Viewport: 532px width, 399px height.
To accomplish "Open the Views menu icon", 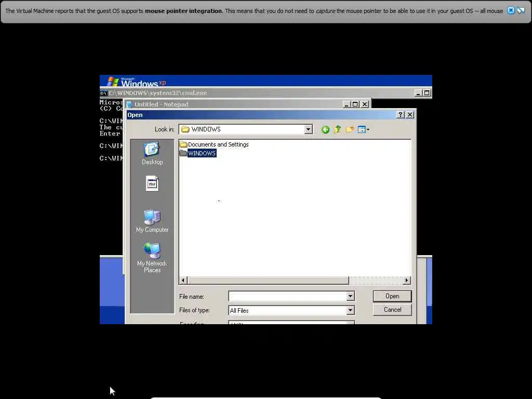I will pyautogui.click(x=363, y=129).
